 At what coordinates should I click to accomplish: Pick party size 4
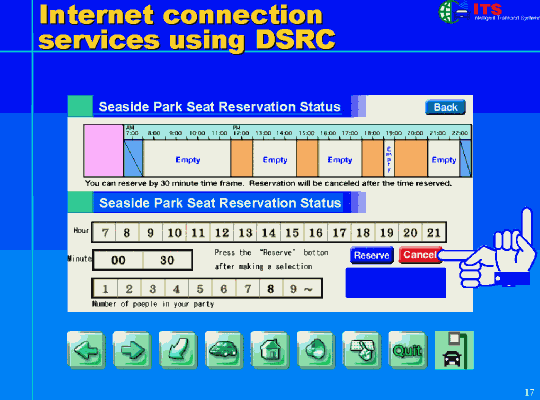tap(176, 289)
